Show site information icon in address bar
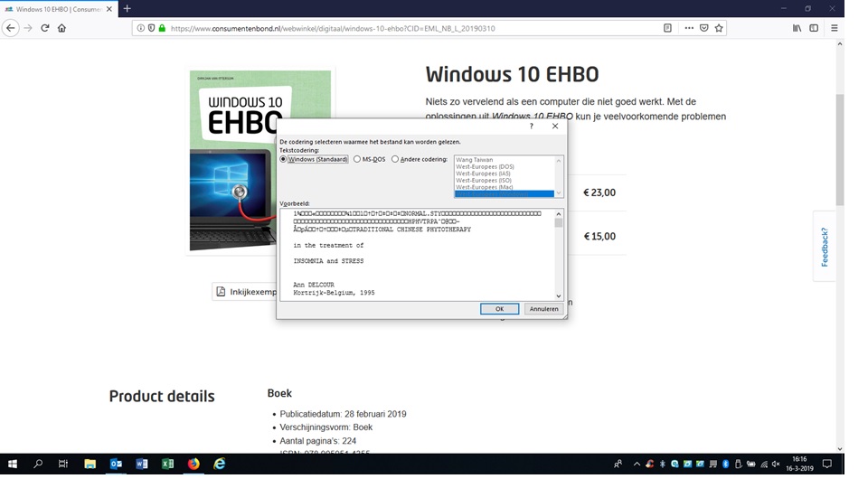Image resolution: width=868 pixels, height=488 pixels. click(141, 28)
